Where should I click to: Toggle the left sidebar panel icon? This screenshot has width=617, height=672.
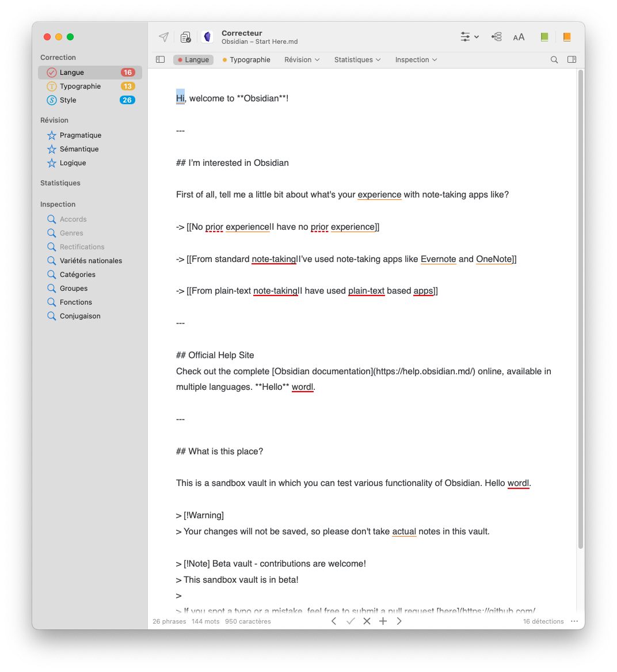tap(160, 59)
